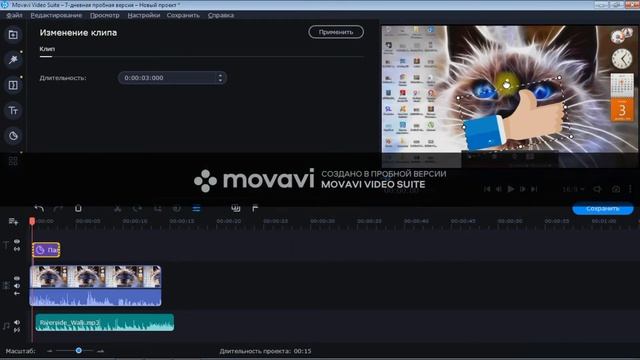Zoom out timeline with minus icon

tap(49, 351)
